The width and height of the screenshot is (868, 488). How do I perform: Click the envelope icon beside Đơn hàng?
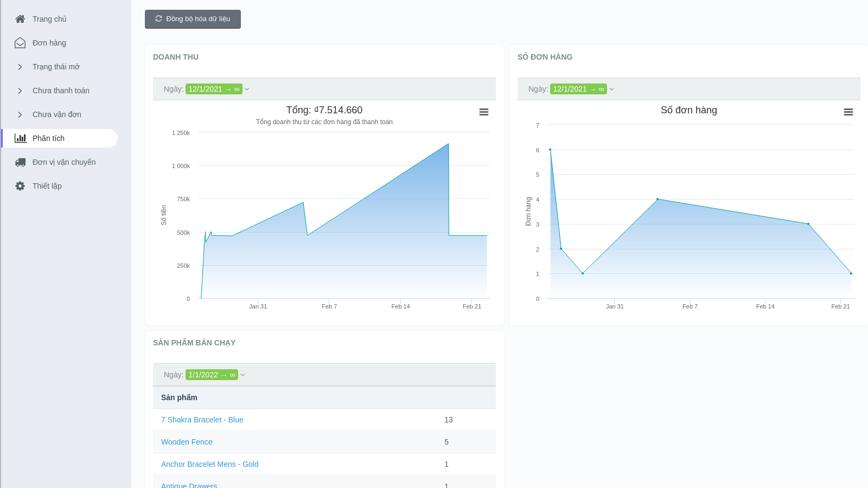20,43
